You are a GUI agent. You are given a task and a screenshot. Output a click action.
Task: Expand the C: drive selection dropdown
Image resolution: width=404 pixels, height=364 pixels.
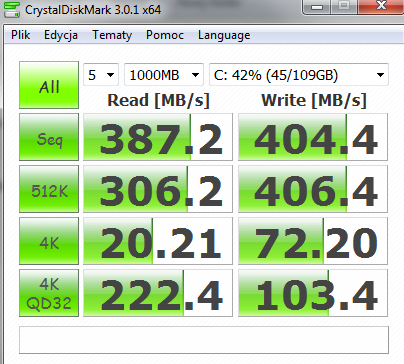[299, 75]
